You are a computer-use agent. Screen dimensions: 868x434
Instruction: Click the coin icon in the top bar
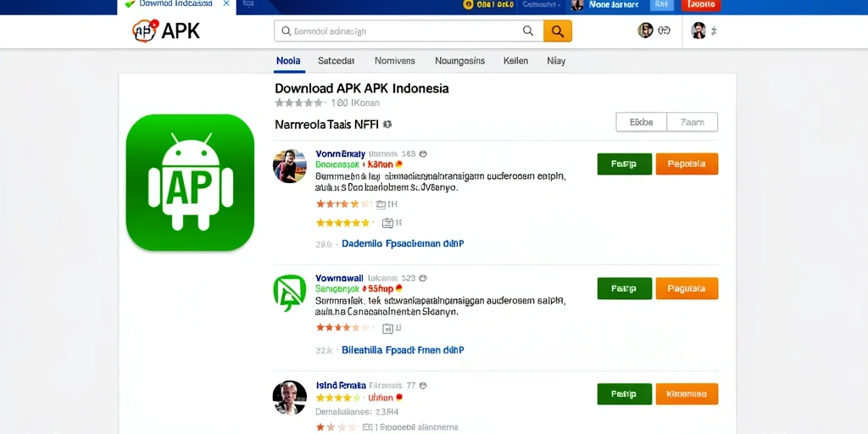pos(468,4)
